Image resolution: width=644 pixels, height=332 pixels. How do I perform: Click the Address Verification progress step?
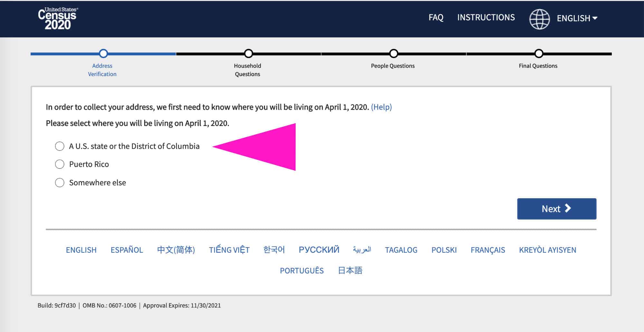103,54
